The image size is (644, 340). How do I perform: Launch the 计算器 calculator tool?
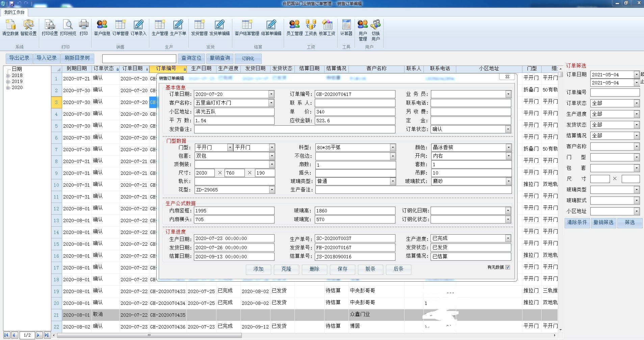(x=346, y=28)
